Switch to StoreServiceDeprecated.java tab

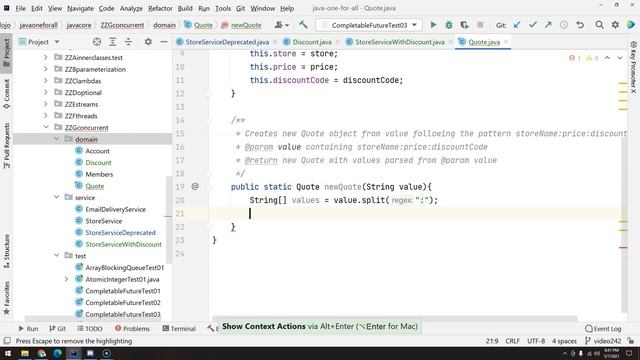[x=227, y=42]
